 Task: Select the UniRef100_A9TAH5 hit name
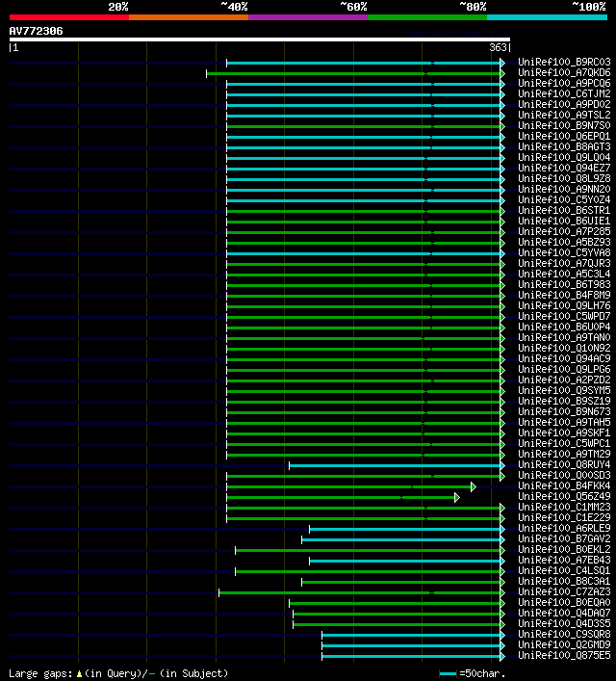tap(564, 422)
